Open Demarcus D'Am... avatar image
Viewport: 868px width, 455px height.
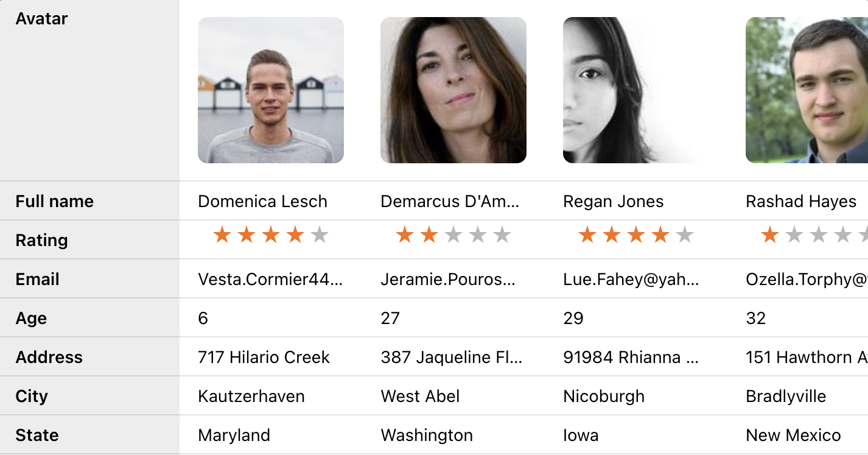click(453, 90)
